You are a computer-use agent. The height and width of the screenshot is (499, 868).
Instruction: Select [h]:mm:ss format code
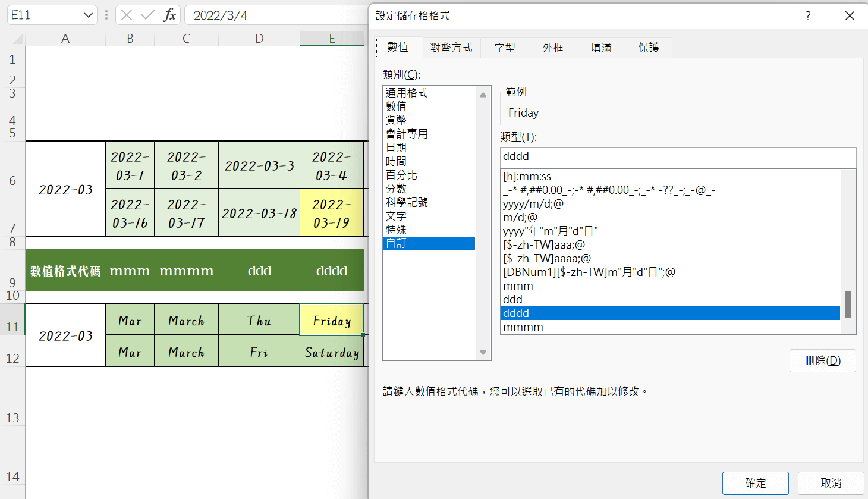click(x=671, y=177)
